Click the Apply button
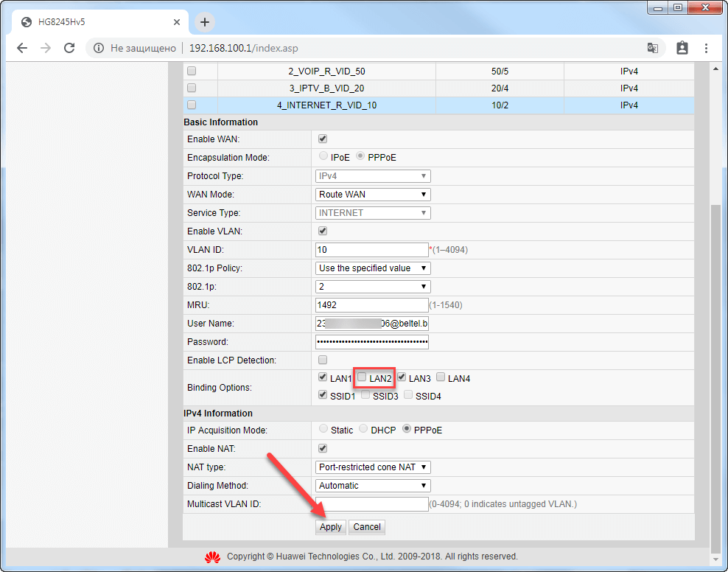 pos(330,527)
